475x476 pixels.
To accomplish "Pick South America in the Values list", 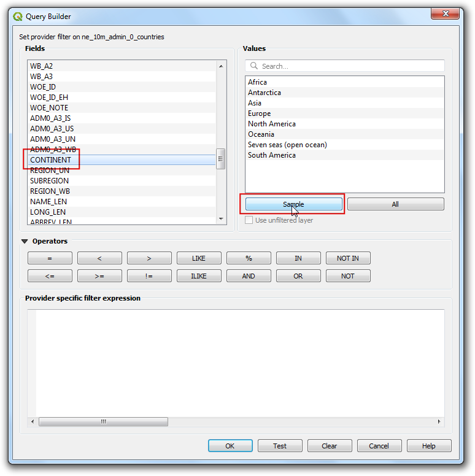I will coord(271,155).
